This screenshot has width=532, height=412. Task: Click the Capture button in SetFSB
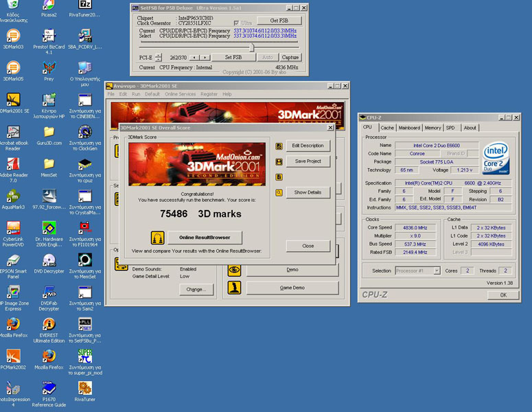tap(290, 58)
